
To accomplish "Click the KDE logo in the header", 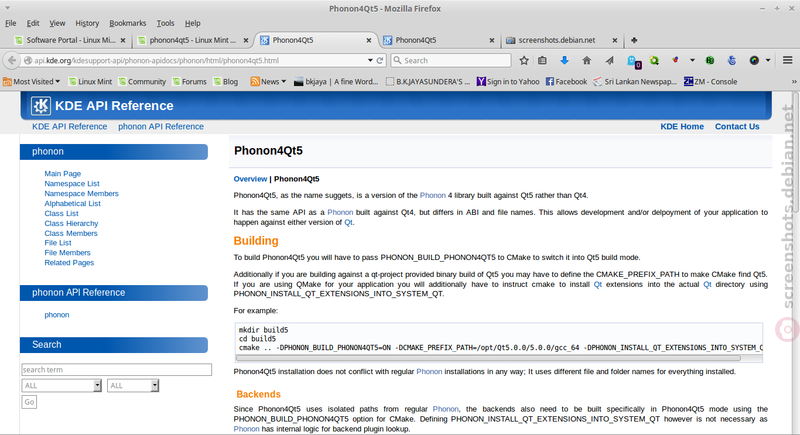I will (41, 106).
